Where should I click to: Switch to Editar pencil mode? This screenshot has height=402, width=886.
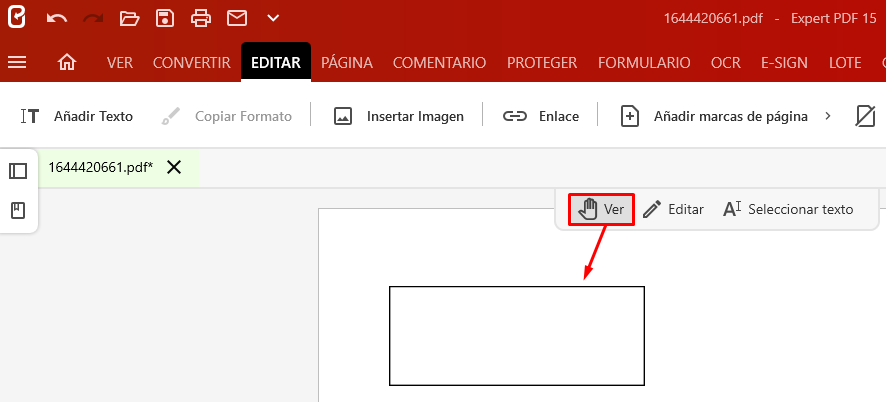[x=673, y=209]
